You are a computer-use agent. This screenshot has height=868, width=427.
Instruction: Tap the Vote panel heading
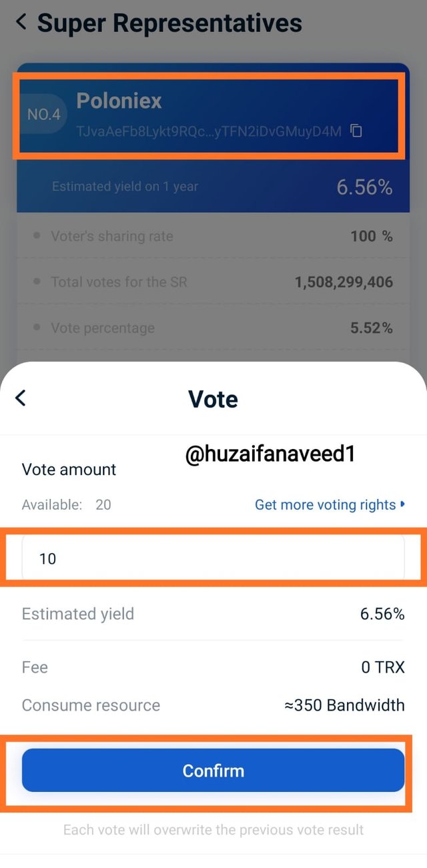213,399
